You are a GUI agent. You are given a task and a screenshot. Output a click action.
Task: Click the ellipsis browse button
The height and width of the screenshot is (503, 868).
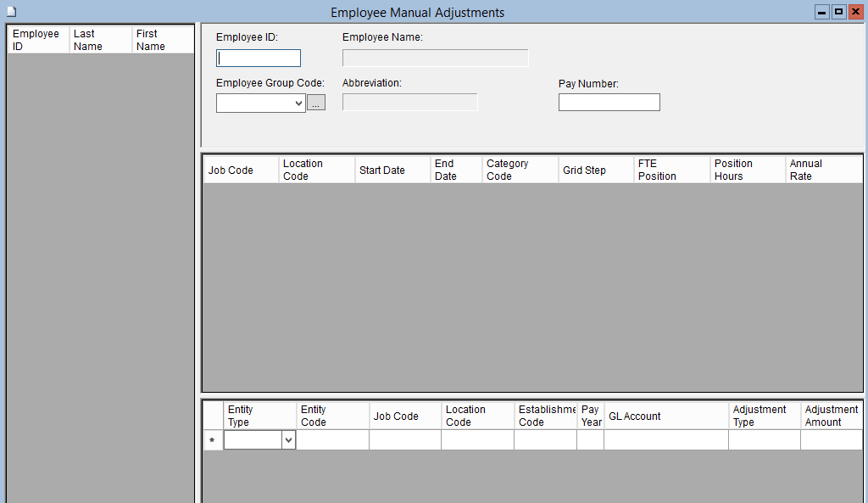pyautogui.click(x=315, y=103)
